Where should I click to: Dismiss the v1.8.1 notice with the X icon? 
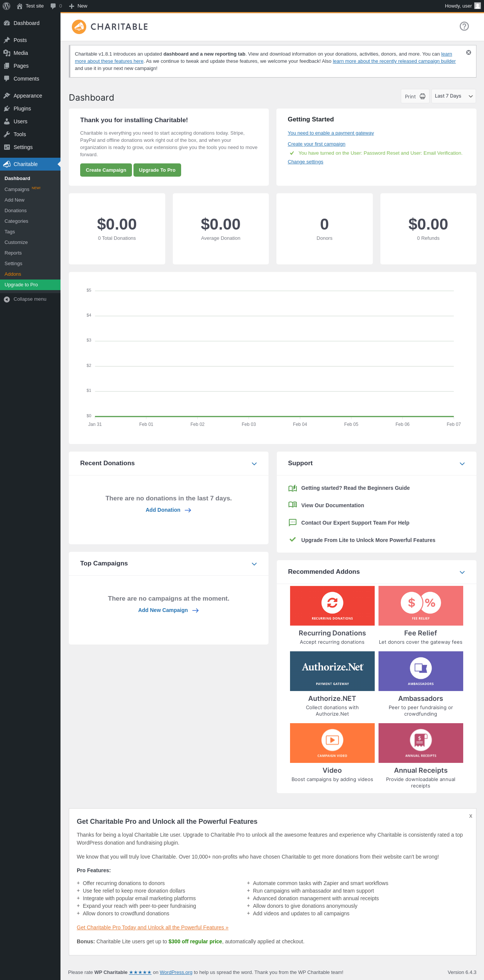pyautogui.click(x=468, y=53)
